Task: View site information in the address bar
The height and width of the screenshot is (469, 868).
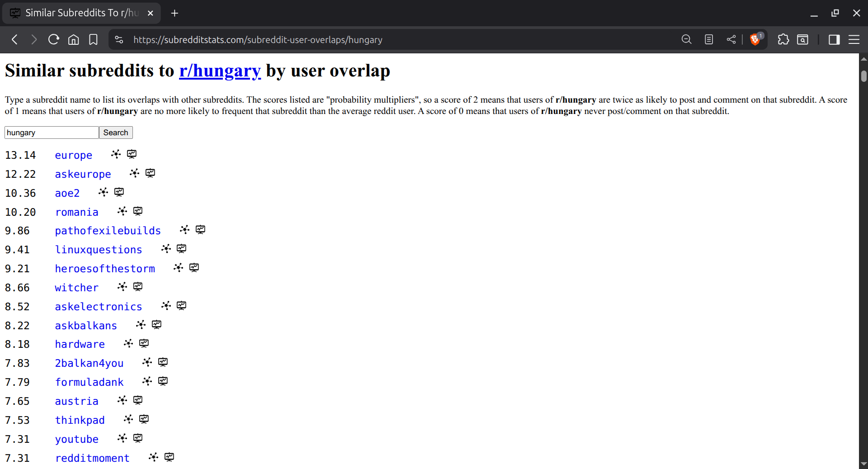Action: [x=119, y=40]
